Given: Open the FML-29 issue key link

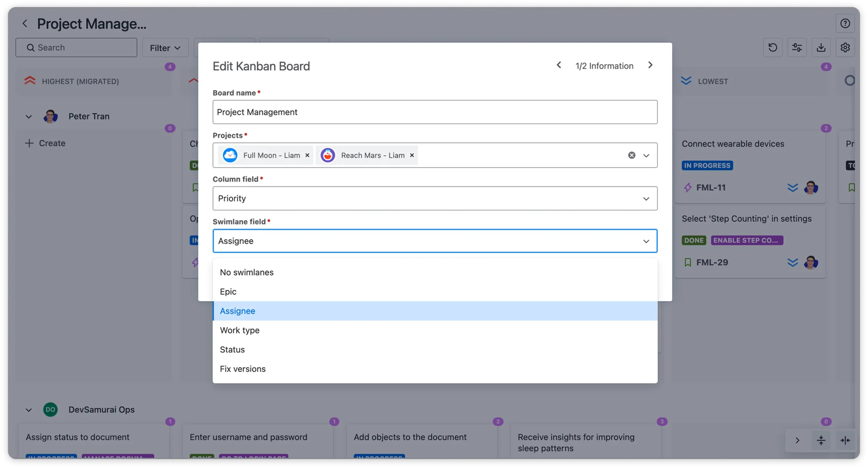Looking at the screenshot, I should (712, 262).
